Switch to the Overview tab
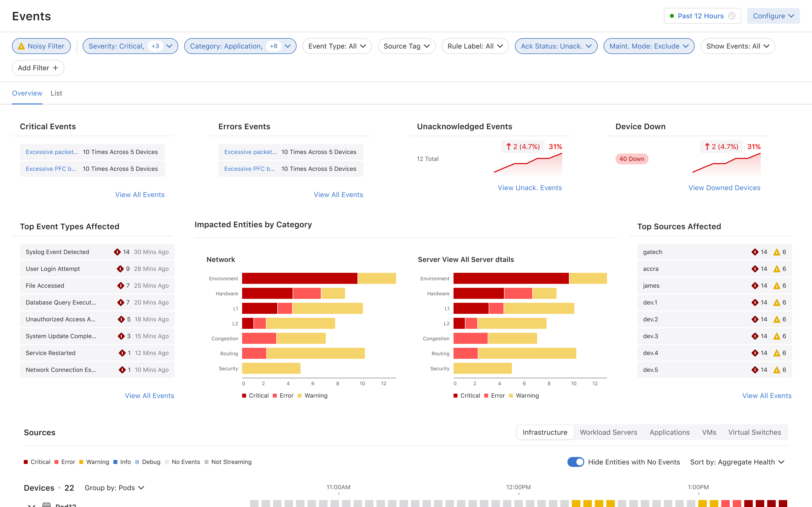 [x=27, y=93]
